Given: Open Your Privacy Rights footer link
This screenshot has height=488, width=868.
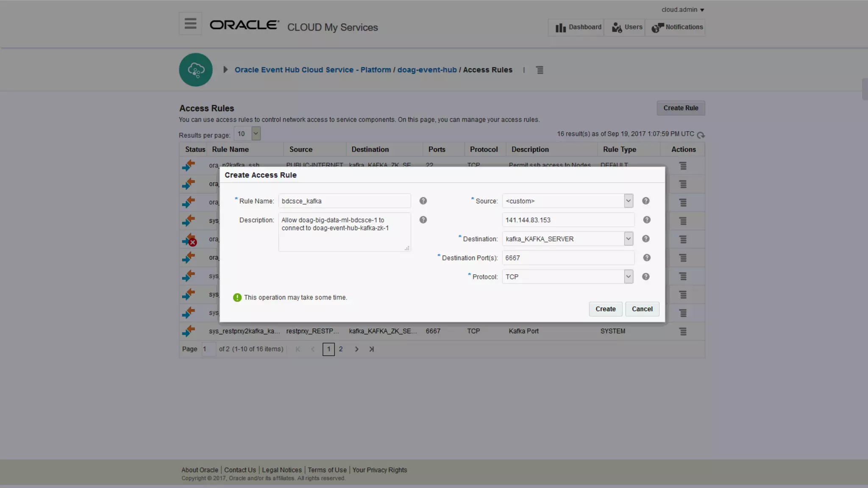Looking at the screenshot, I should coord(379,470).
